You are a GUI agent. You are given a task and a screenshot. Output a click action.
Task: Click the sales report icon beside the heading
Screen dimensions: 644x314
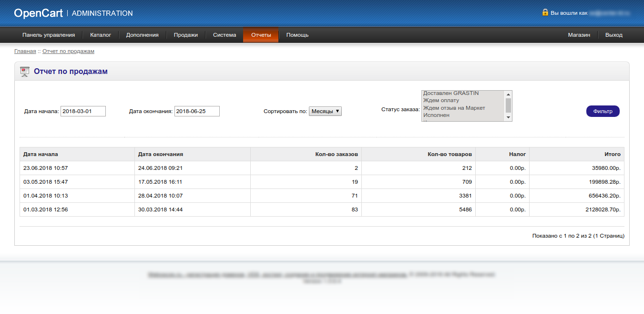point(25,72)
